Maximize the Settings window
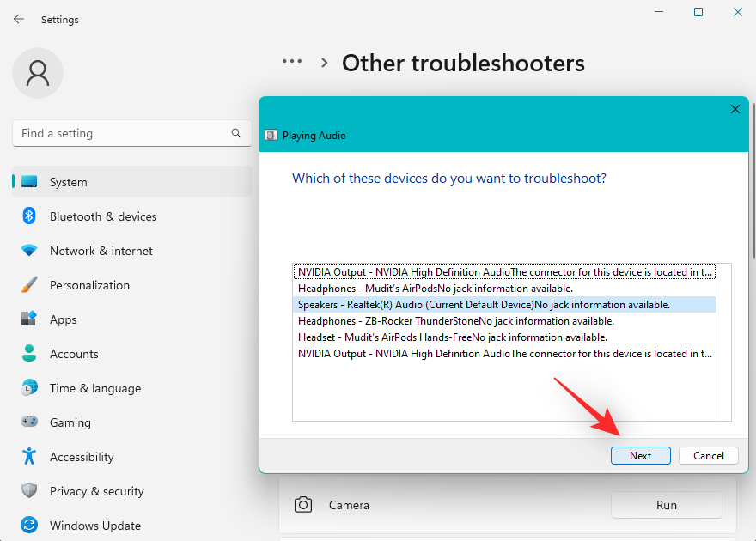756x541 pixels. pyautogui.click(x=698, y=12)
